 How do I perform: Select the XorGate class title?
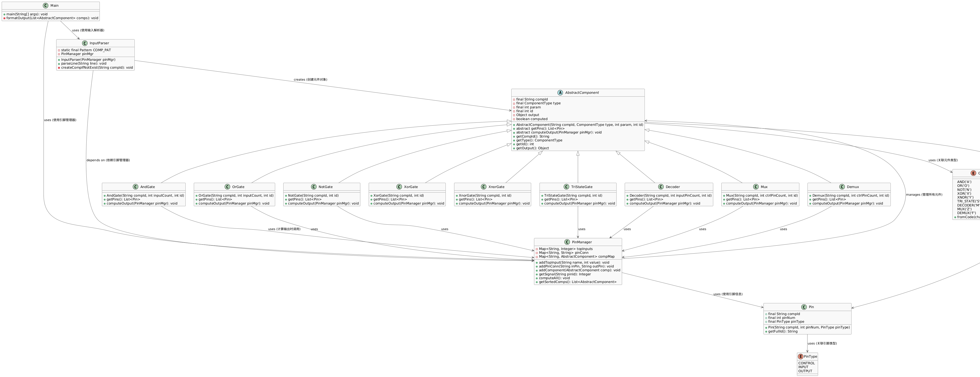pyautogui.click(x=411, y=187)
